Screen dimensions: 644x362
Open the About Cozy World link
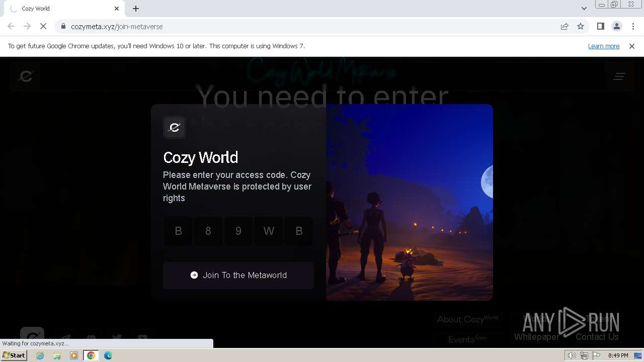(x=467, y=319)
